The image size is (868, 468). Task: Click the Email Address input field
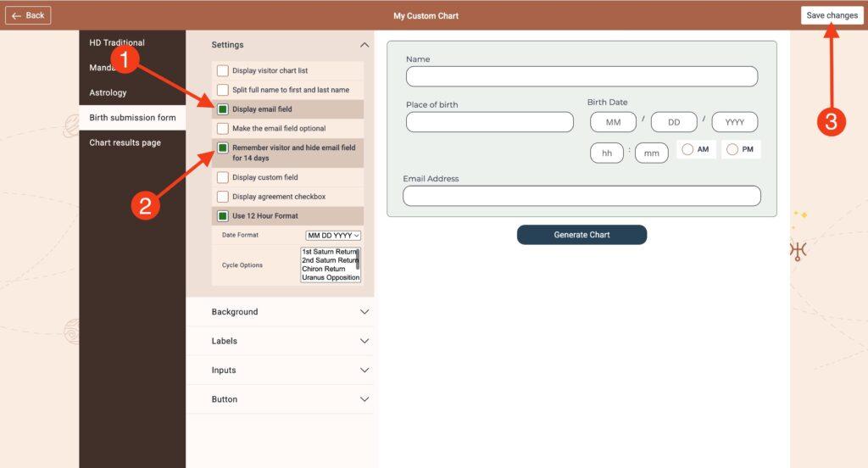tap(581, 196)
